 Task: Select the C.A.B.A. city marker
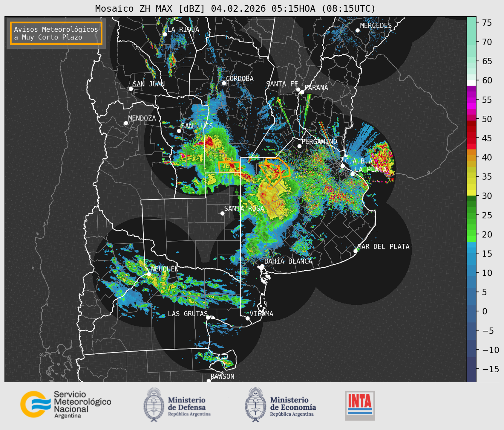(343, 166)
